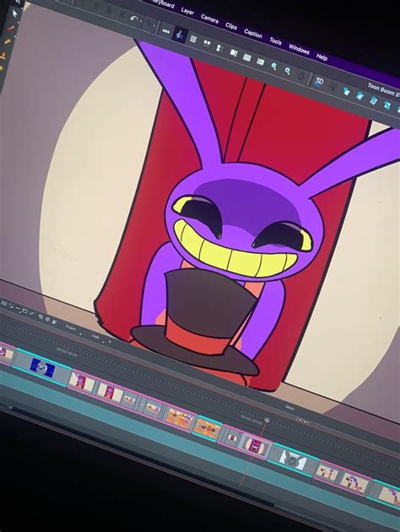Select the highlighted drawing workspace icon

[179, 35]
